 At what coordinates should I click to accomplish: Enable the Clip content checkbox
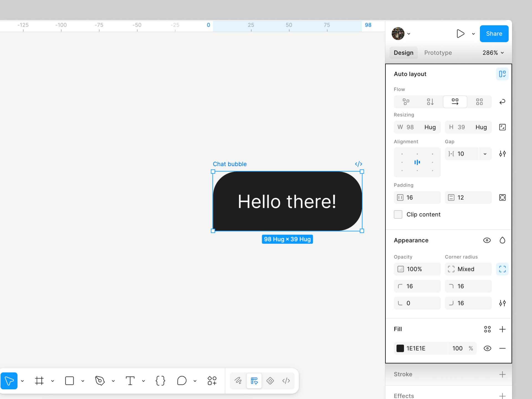[x=398, y=214]
